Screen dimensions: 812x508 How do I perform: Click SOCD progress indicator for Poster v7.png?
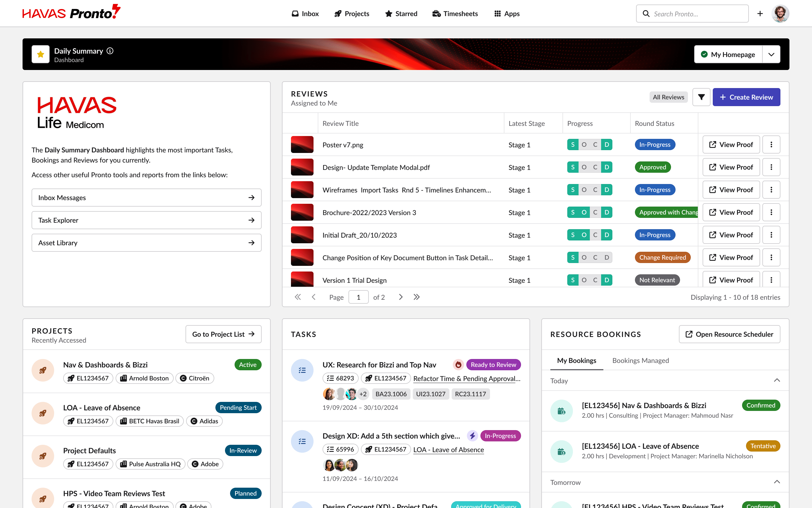click(590, 144)
